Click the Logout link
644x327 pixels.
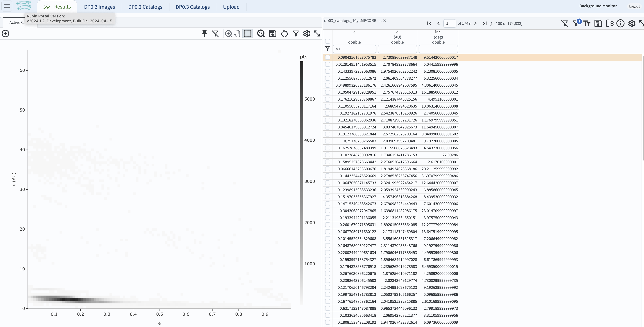click(x=634, y=6)
